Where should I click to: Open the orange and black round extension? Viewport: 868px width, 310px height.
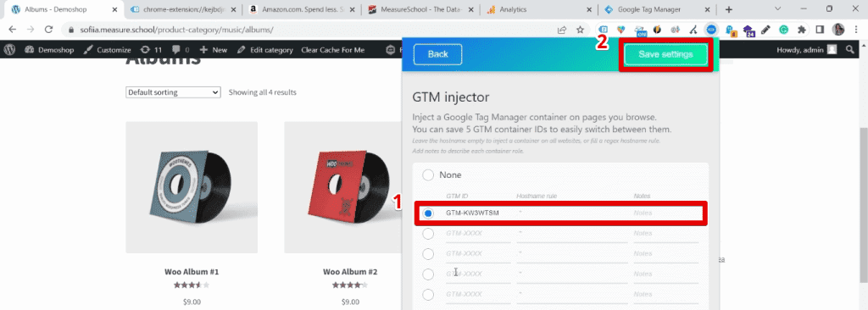[657, 30]
